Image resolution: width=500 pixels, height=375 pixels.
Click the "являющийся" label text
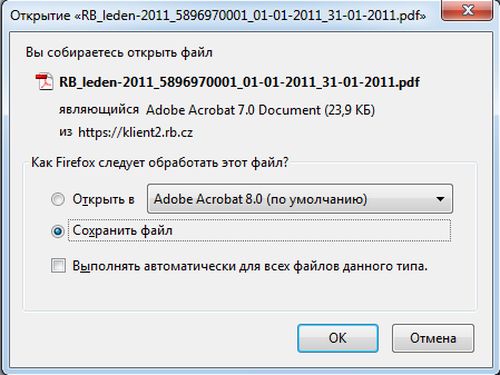pyautogui.click(x=99, y=109)
